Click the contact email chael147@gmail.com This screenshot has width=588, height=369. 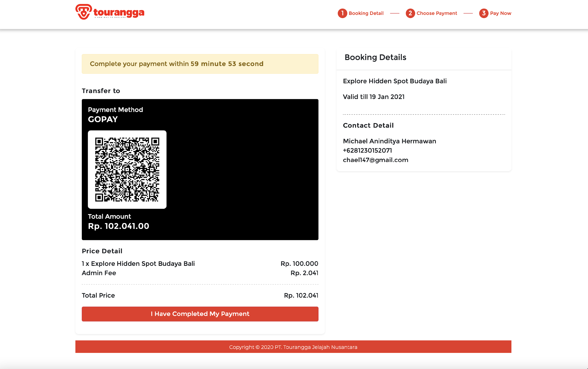click(375, 160)
